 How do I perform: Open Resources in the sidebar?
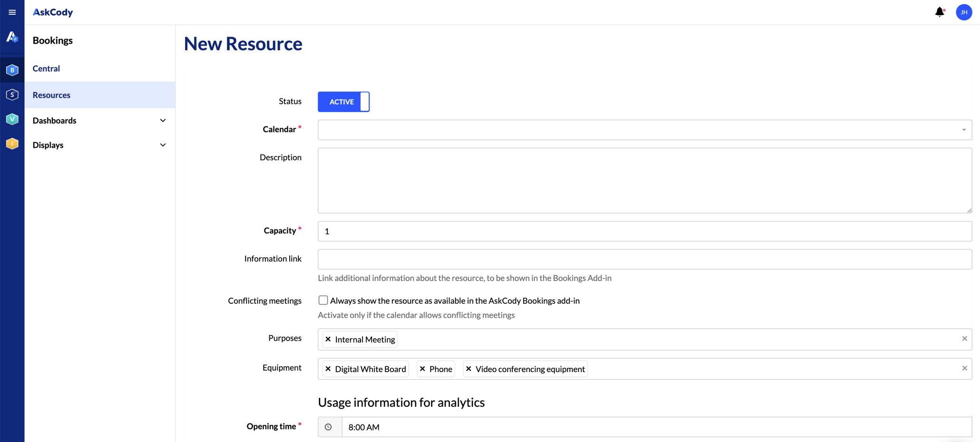coord(51,95)
